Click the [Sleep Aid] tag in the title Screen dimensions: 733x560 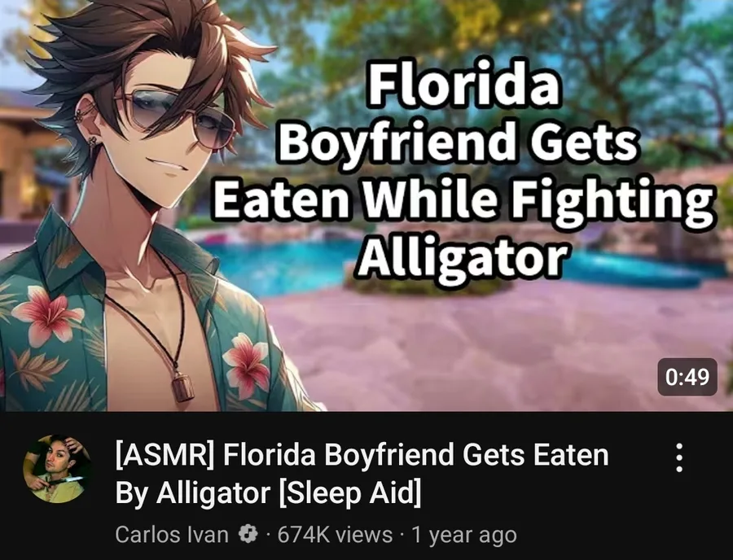point(349,492)
